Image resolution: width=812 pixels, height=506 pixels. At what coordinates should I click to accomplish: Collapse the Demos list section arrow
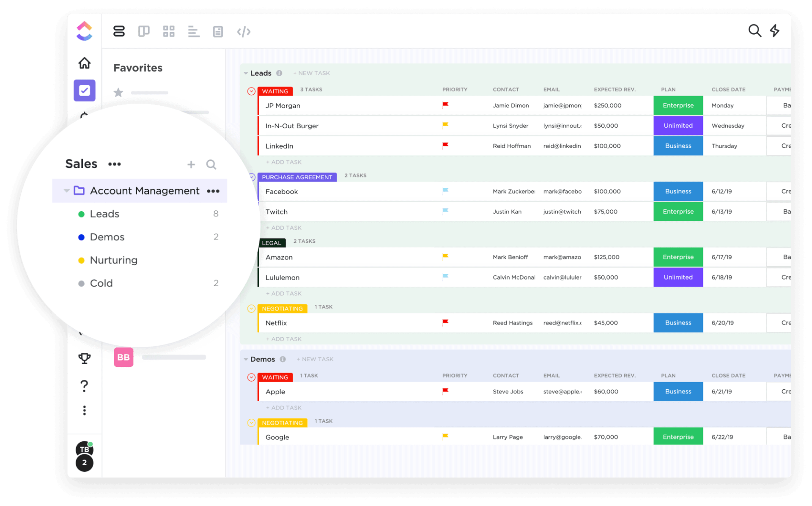(x=246, y=360)
